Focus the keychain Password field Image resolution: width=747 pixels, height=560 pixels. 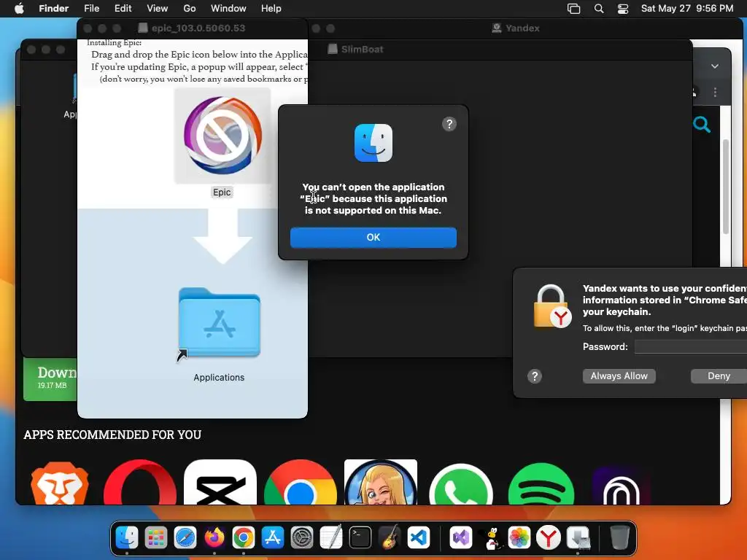tap(691, 346)
